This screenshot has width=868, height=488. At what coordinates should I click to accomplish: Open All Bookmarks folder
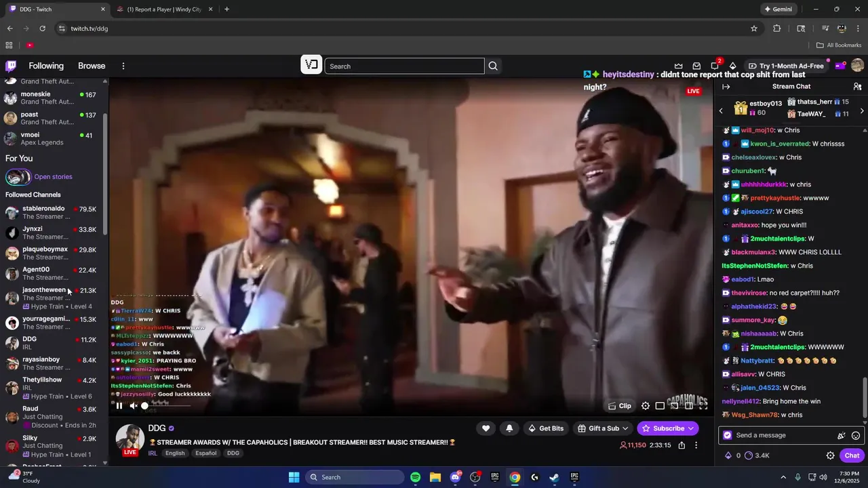(839, 45)
